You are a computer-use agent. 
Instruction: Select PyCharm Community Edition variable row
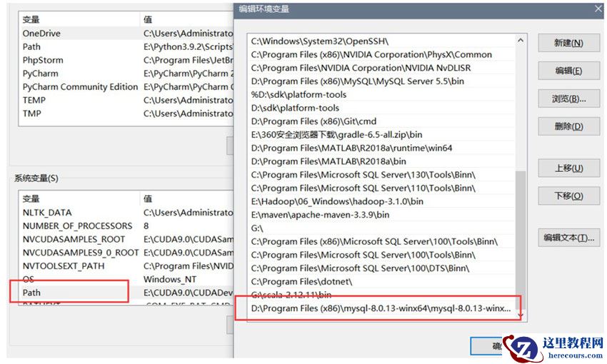pos(126,86)
